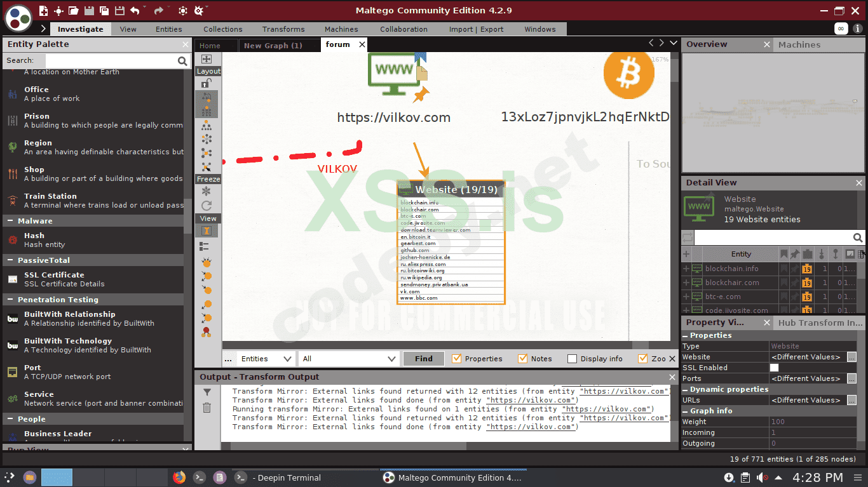
Task: Click the snowflake freeze icon
Action: point(207,191)
